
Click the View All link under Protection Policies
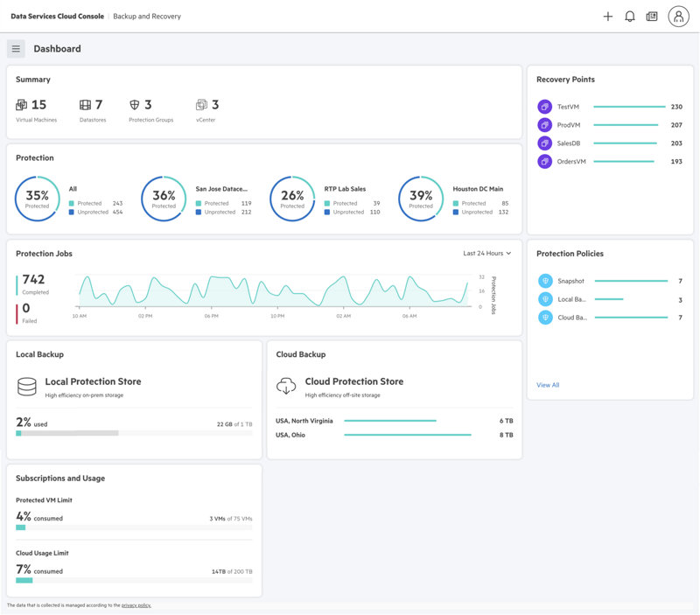click(547, 384)
